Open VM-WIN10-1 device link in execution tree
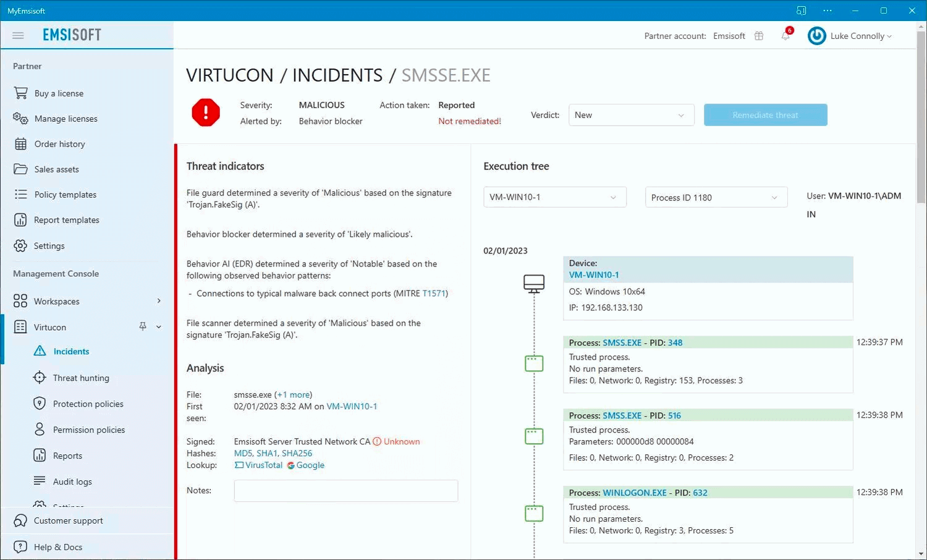Image resolution: width=927 pixels, height=560 pixels. (x=593, y=274)
